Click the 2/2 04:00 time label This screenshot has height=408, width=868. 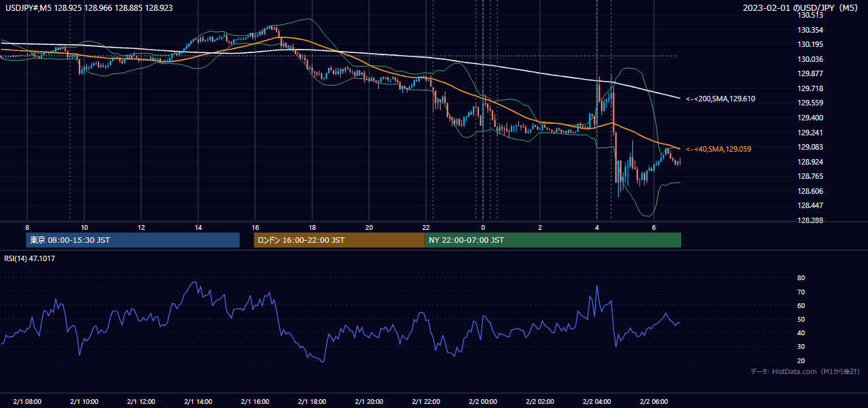coord(598,401)
